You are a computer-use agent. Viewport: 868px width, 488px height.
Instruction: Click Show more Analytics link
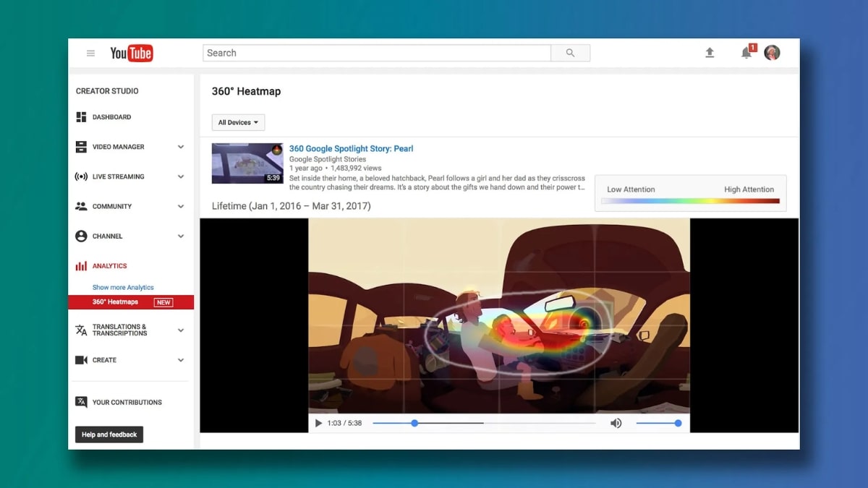point(123,287)
